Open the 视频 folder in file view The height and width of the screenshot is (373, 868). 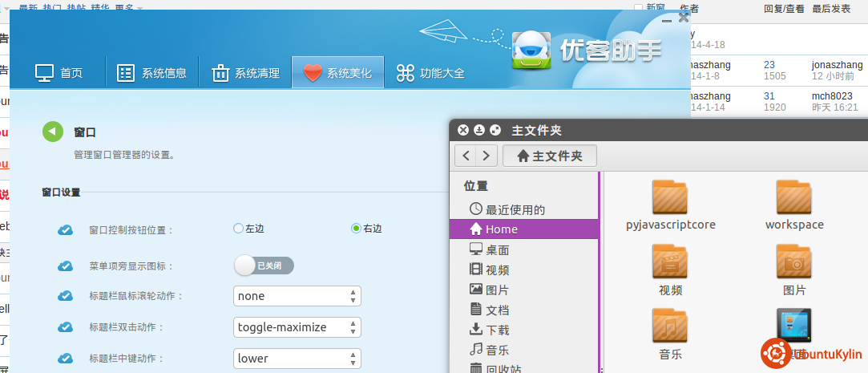670,263
